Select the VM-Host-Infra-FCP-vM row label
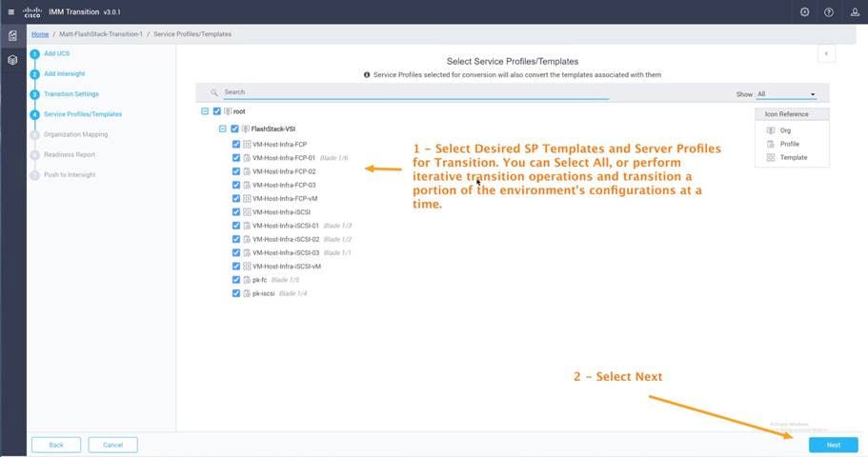Screen dimensions: 868x457 coord(285,199)
